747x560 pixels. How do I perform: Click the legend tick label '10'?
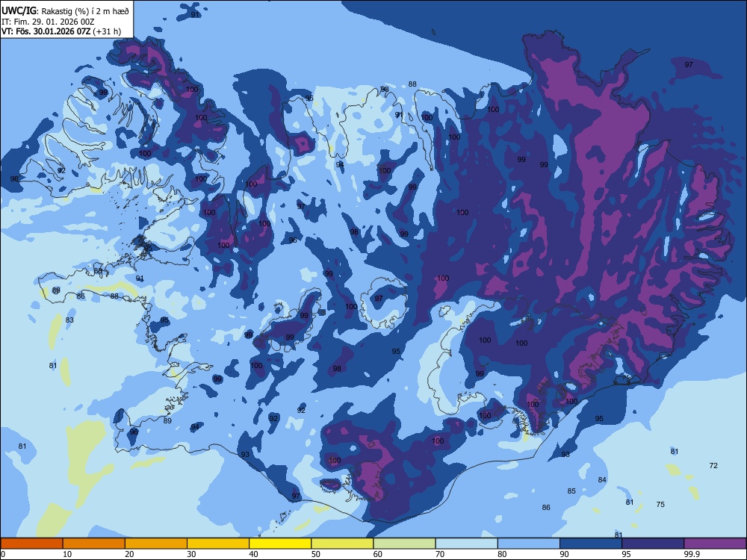[x=67, y=554]
